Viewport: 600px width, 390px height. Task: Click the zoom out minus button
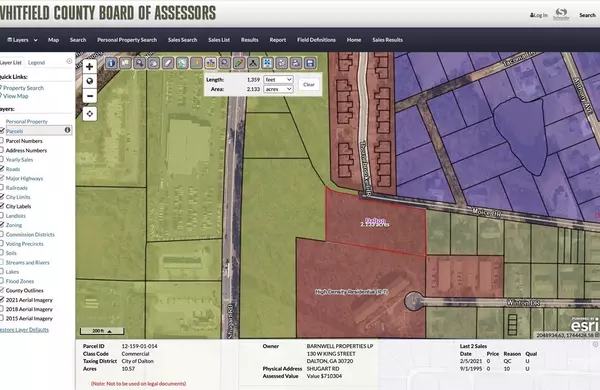(x=90, y=96)
